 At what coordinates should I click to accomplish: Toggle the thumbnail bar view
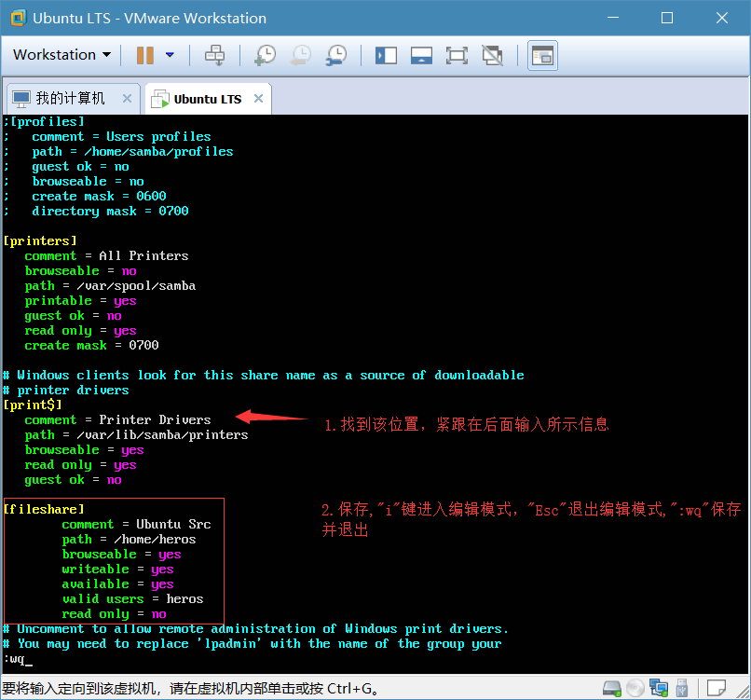421,55
